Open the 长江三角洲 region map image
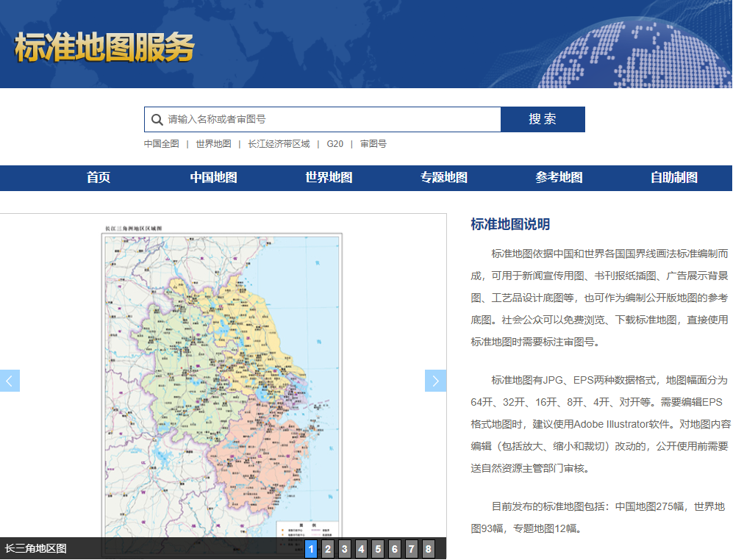Screen dimensions: 744x560 tap(222, 382)
